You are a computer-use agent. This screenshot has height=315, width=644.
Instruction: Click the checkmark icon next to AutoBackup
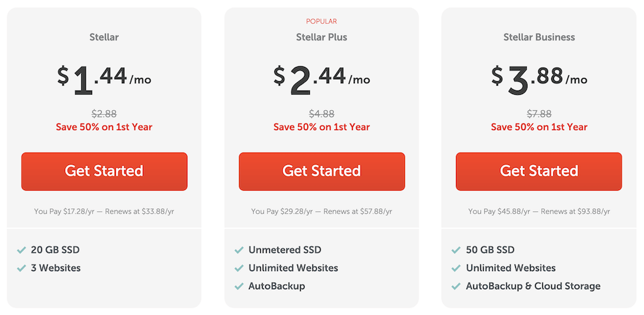(x=239, y=286)
